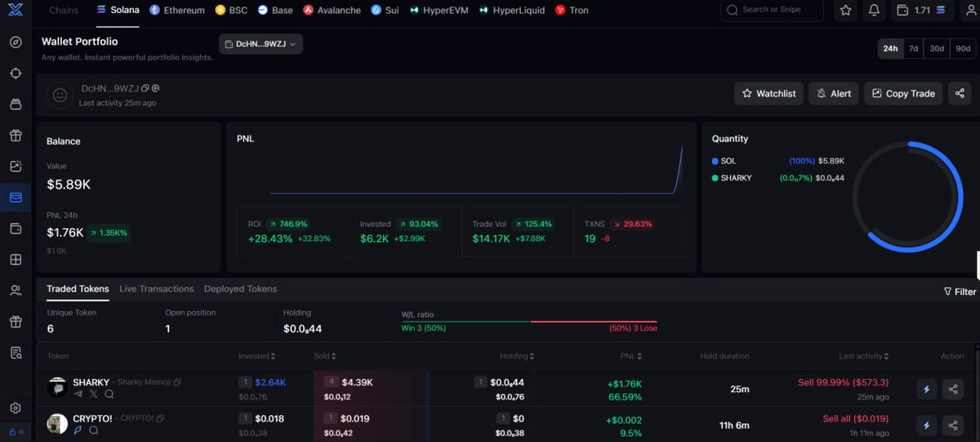This screenshot has height=442, width=980.
Task: Click the @ icon next to wallet address
Action: click(x=155, y=88)
